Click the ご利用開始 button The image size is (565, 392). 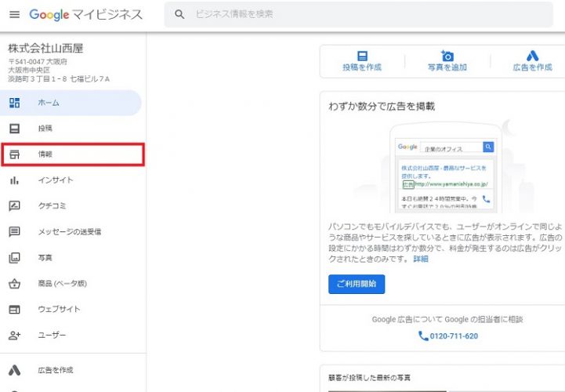357,284
